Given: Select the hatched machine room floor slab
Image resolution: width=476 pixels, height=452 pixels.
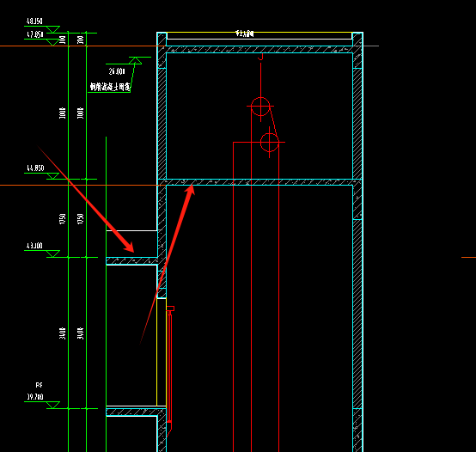Looking at the screenshot, I should [259, 182].
